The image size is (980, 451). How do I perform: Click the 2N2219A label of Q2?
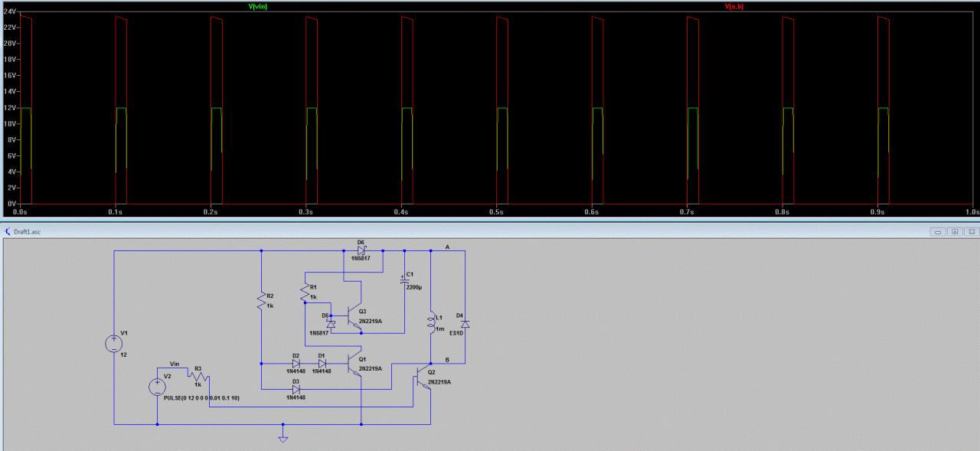439,381
